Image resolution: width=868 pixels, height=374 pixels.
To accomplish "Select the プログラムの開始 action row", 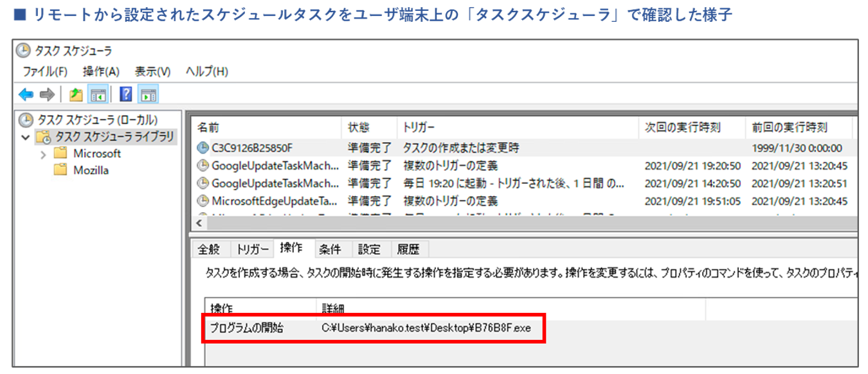I will 247,328.
